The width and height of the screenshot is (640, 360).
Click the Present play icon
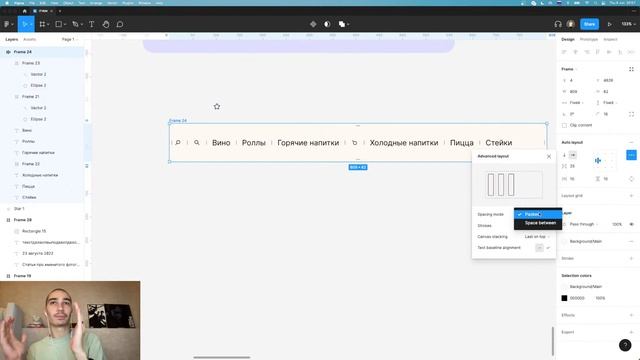click(x=609, y=24)
